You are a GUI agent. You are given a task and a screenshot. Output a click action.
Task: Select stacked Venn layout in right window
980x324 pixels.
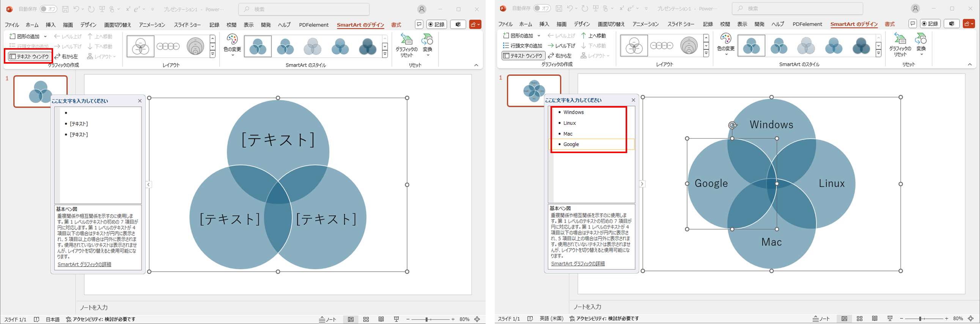pos(689,45)
